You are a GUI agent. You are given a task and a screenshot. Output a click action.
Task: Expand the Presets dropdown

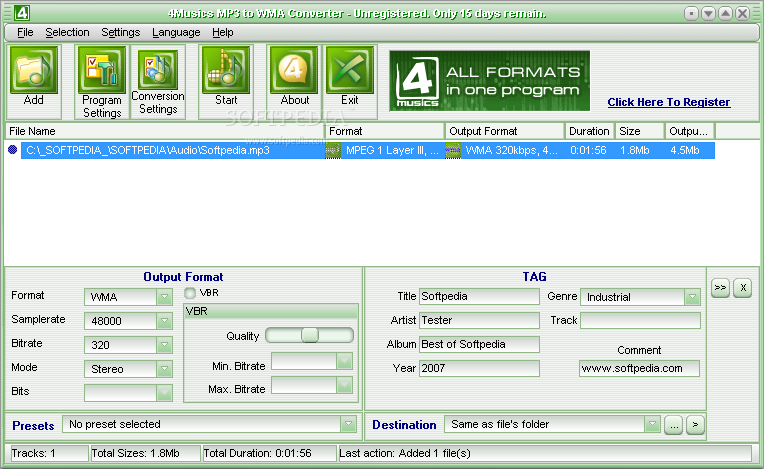[348, 424]
